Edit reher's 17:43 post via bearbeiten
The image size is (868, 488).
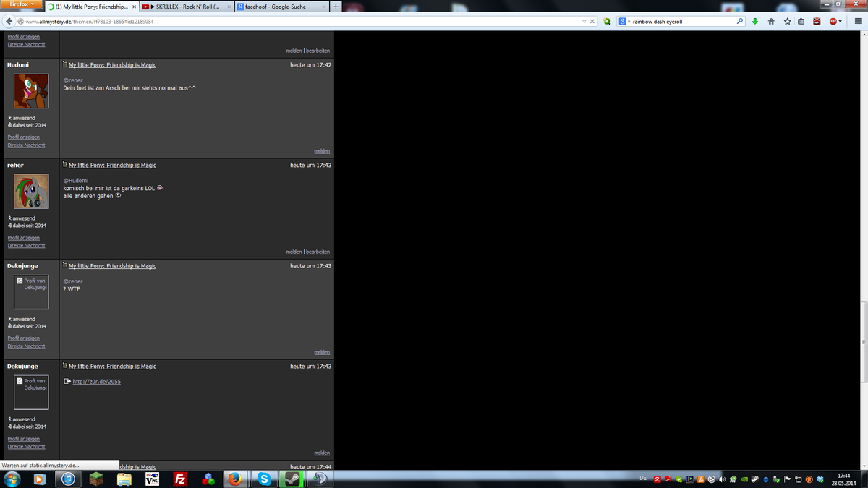(x=318, y=252)
